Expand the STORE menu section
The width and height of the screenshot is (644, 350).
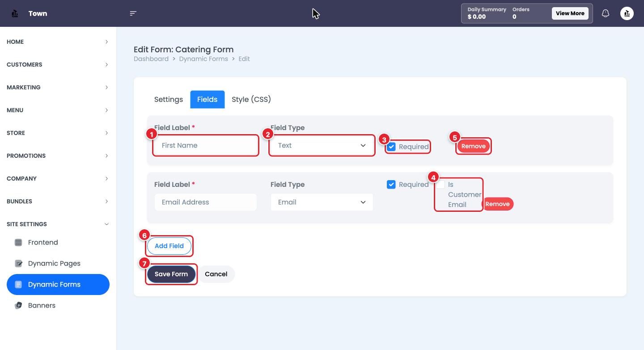pos(58,133)
